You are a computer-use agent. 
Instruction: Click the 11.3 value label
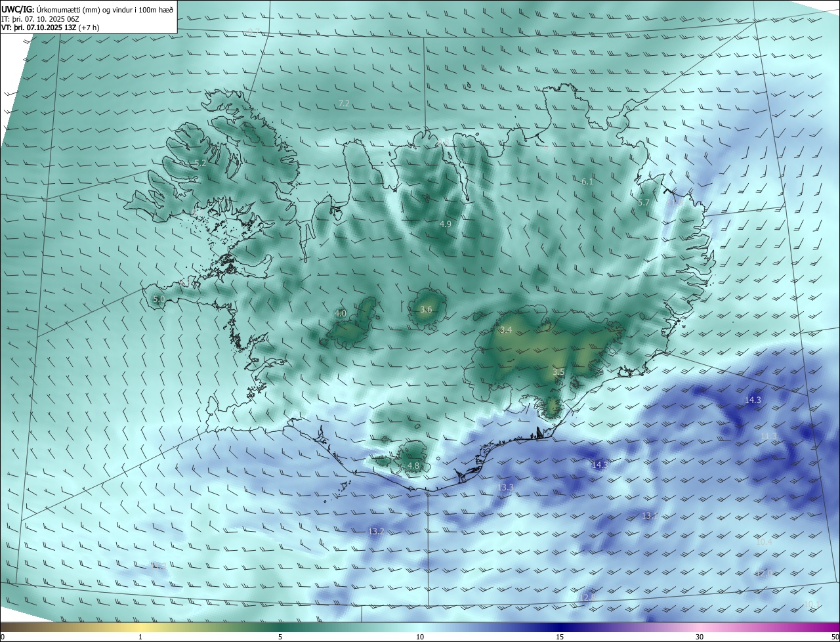(768, 437)
